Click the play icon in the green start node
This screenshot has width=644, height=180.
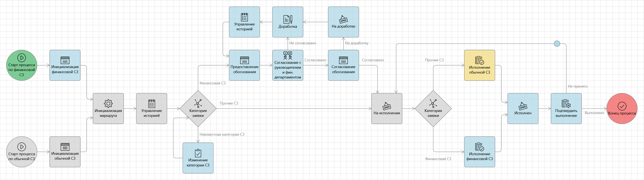[x=21, y=58]
